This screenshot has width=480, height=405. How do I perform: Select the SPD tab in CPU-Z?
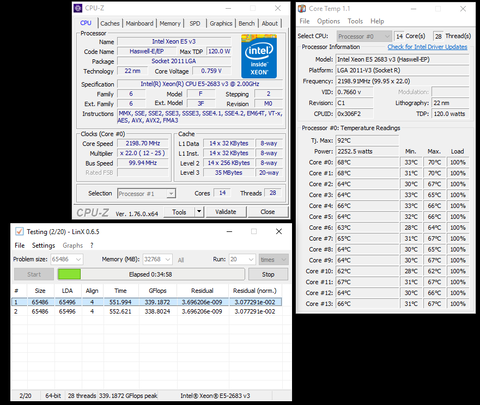point(195,23)
